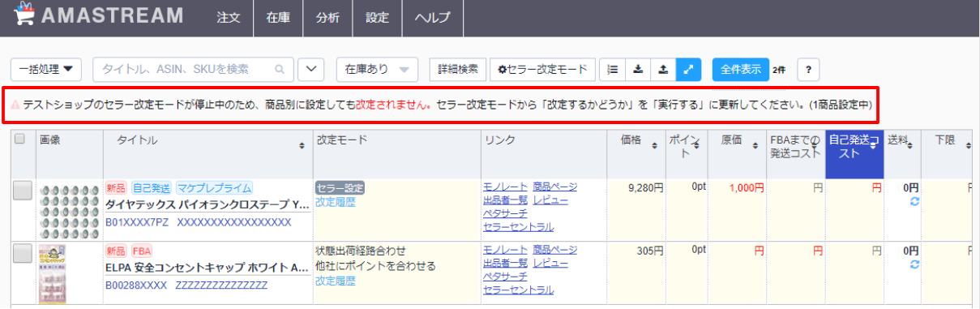This screenshot has height=309, width=980.
Task: Open 改定履歴 for ダイヤテックス row
Action: (x=336, y=201)
